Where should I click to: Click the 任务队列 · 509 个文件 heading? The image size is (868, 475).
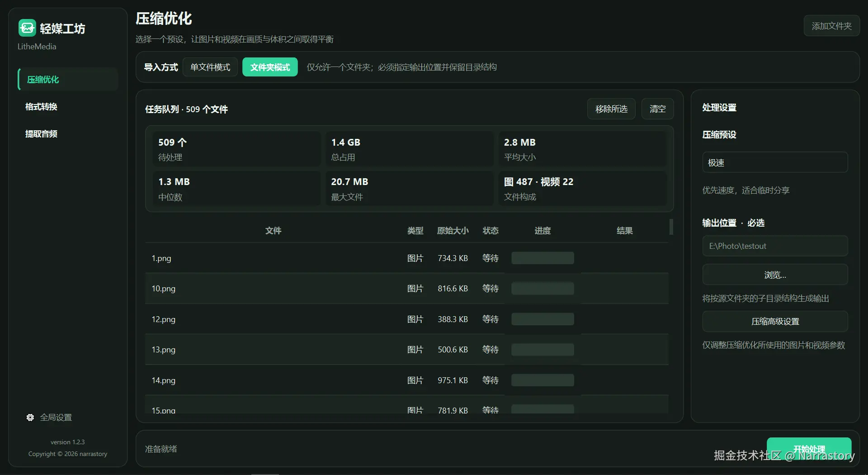point(186,109)
